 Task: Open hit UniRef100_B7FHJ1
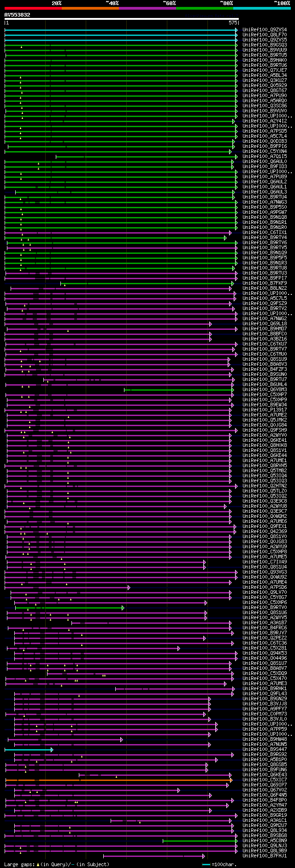coord(265,856)
